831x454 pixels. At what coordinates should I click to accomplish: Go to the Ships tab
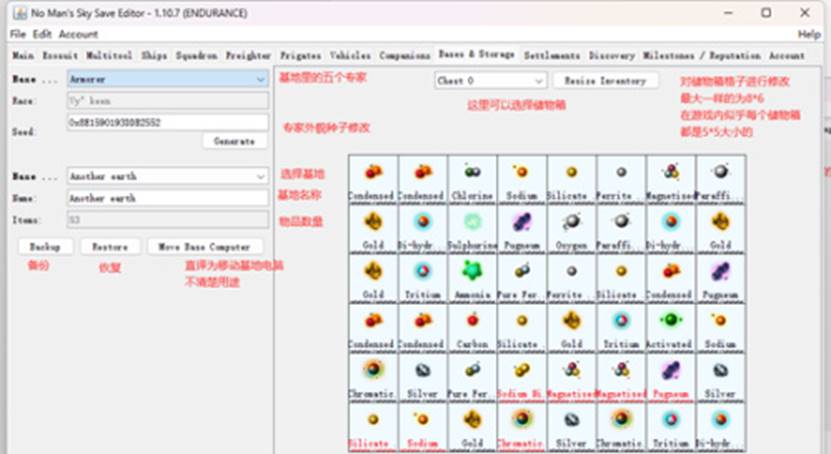coord(154,55)
